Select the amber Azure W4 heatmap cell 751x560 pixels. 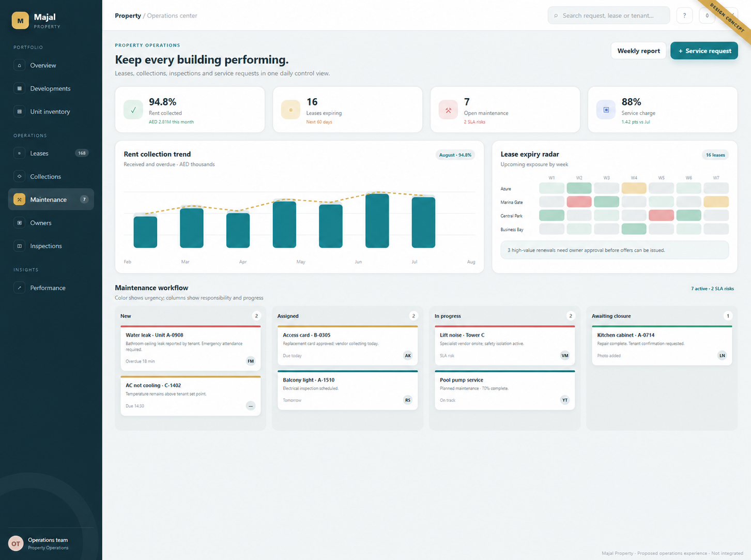[x=634, y=188]
